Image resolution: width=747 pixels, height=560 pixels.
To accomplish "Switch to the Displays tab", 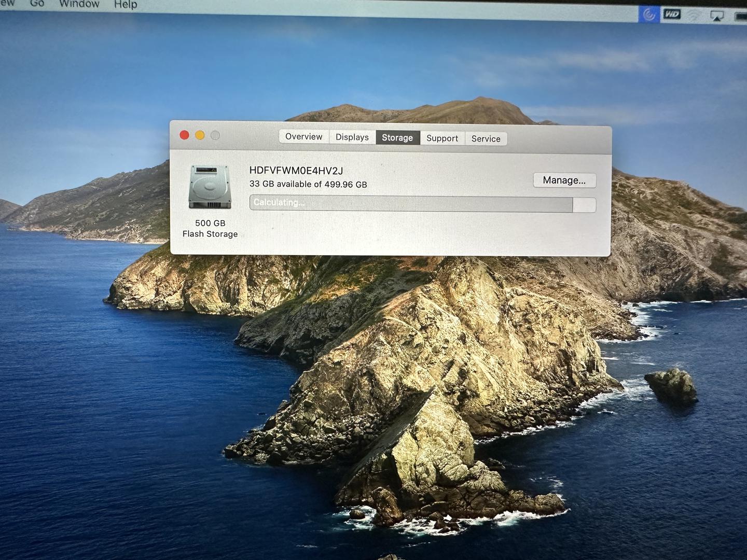I will tap(352, 137).
